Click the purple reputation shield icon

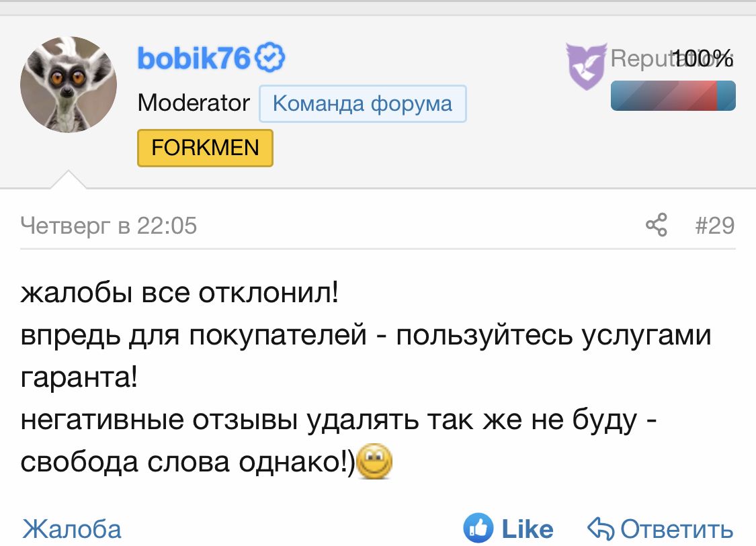pos(586,67)
